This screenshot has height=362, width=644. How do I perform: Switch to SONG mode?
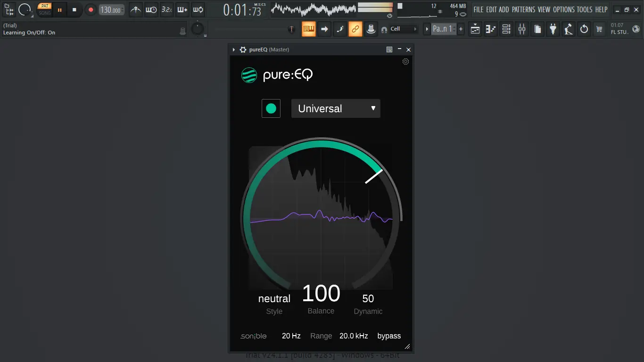(45, 13)
